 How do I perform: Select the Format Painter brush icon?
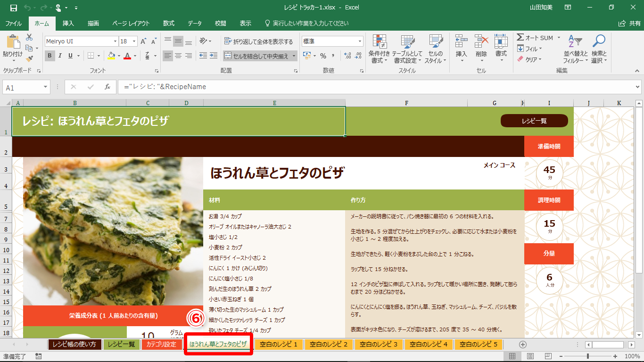[29, 59]
